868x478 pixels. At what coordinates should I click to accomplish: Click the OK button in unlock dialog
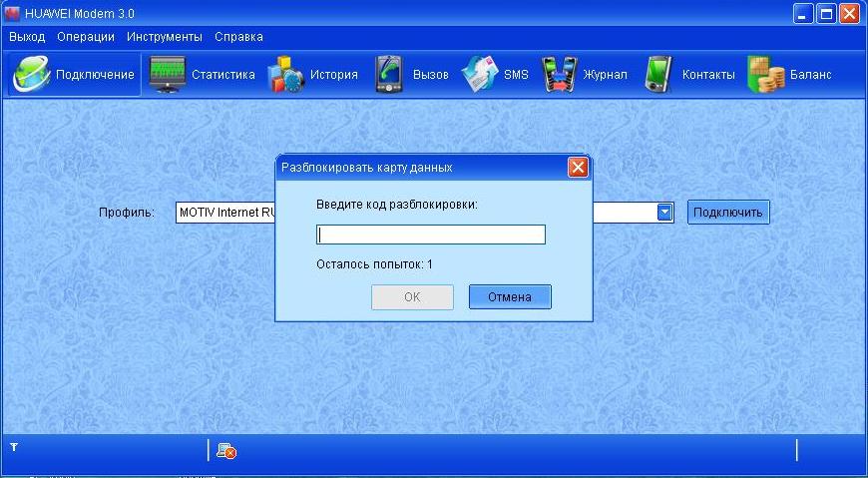[412, 297]
